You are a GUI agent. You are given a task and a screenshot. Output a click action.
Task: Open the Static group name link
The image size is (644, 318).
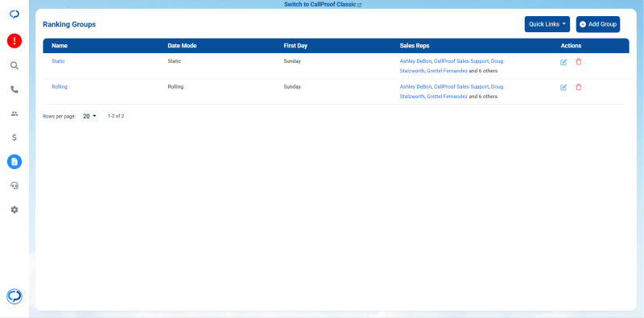point(58,61)
